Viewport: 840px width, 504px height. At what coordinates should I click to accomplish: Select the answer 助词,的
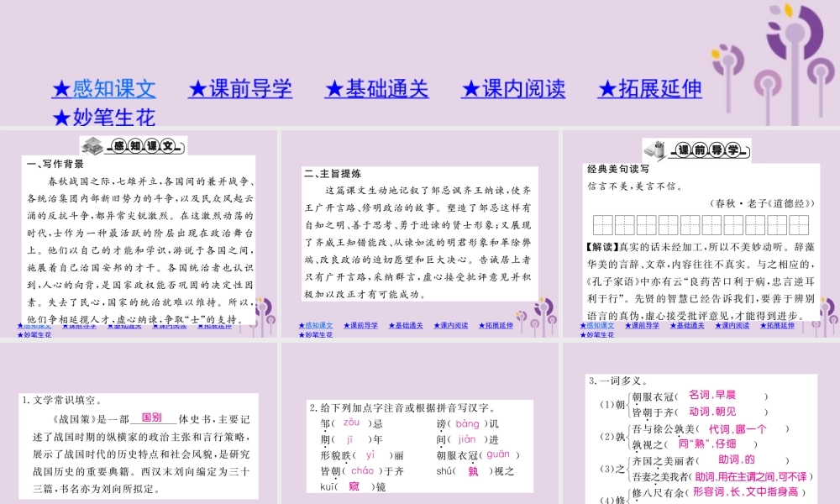[x=737, y=459]
